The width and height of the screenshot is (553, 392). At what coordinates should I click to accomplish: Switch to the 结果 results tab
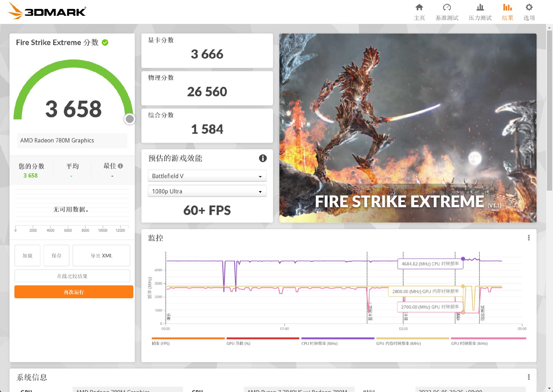coord(507,12)
